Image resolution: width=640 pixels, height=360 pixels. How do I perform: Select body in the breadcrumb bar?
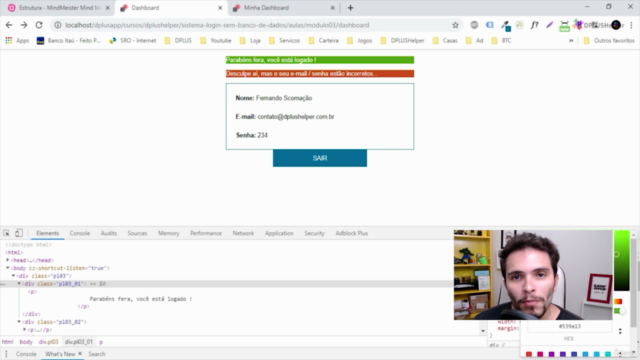point(26,342)
